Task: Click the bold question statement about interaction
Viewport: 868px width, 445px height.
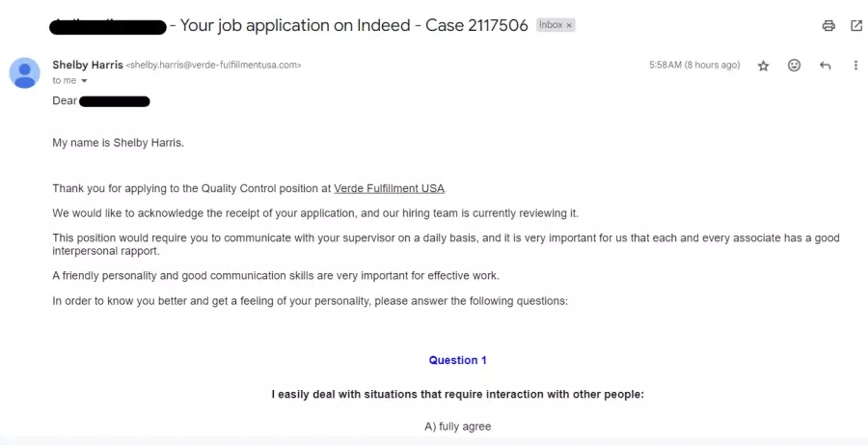Action: pos(458,395)
